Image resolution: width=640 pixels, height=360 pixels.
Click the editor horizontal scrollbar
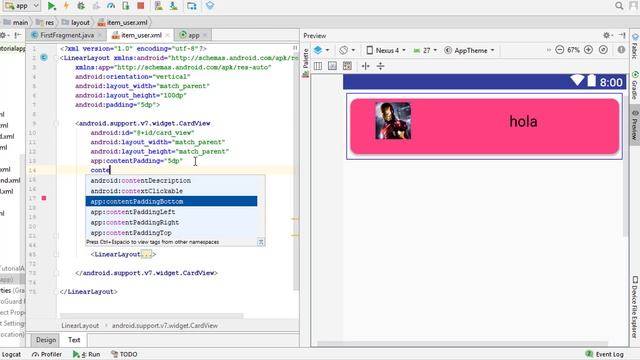coord(151,316)
